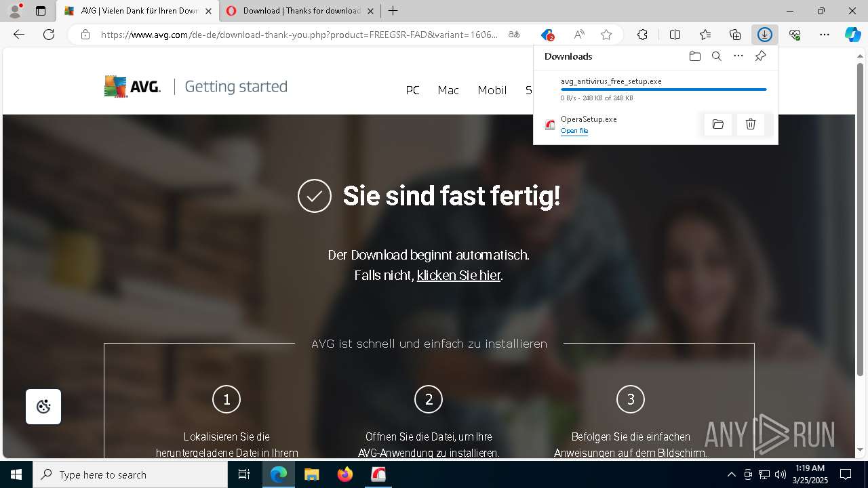Show OperaSetup.exe in folder
The height and width of the screenshot is (488, 868).
click(718, 124)
